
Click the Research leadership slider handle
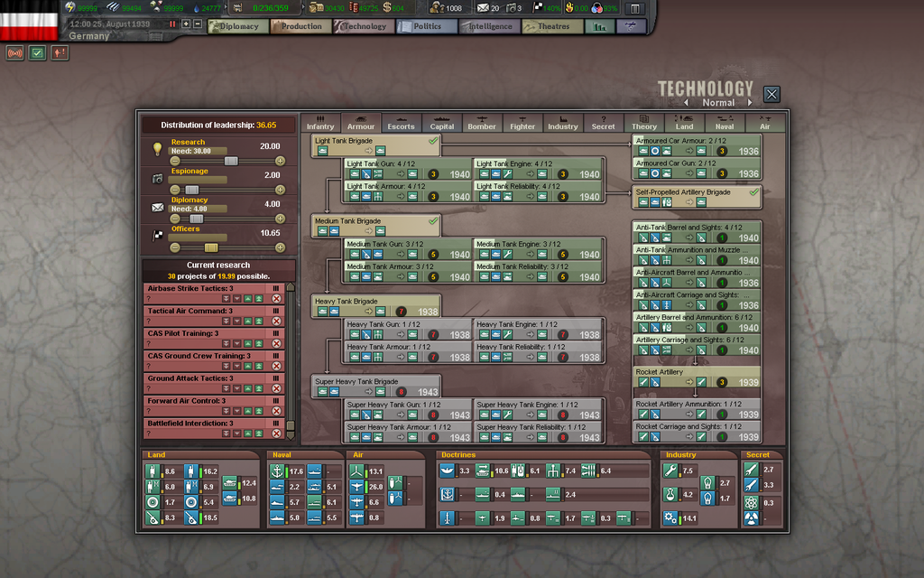[x=231, y=161]
